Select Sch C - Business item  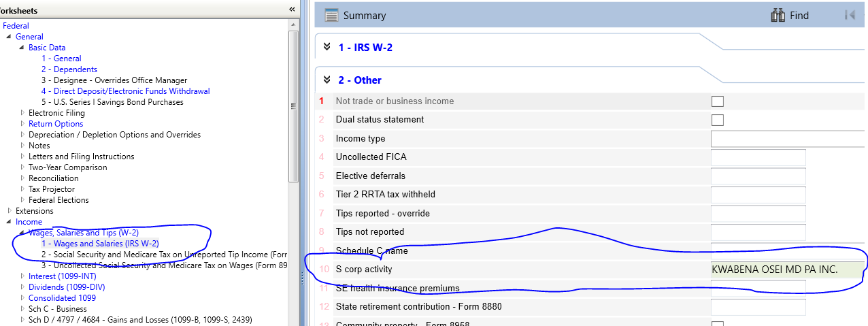(57, 309)
